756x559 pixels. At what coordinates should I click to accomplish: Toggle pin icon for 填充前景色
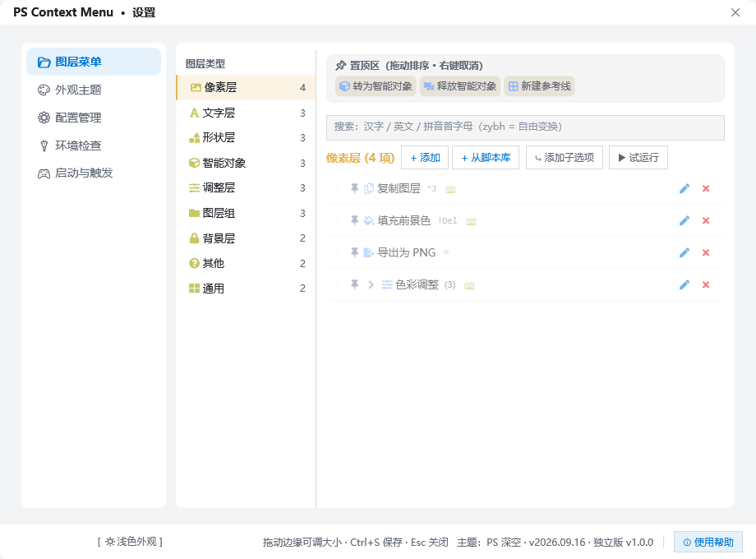pos(354,220)
